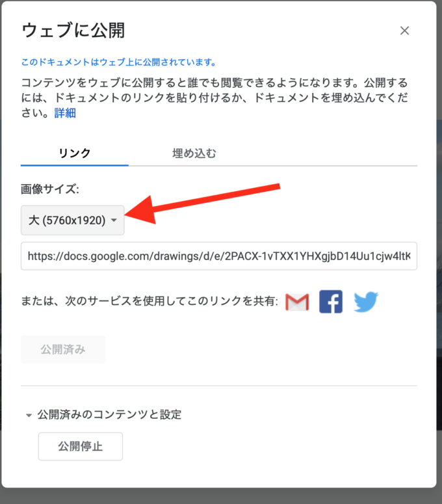Click the 画像サイズ: label
This screenshot has width=442, height=504.
click(50, 189)
